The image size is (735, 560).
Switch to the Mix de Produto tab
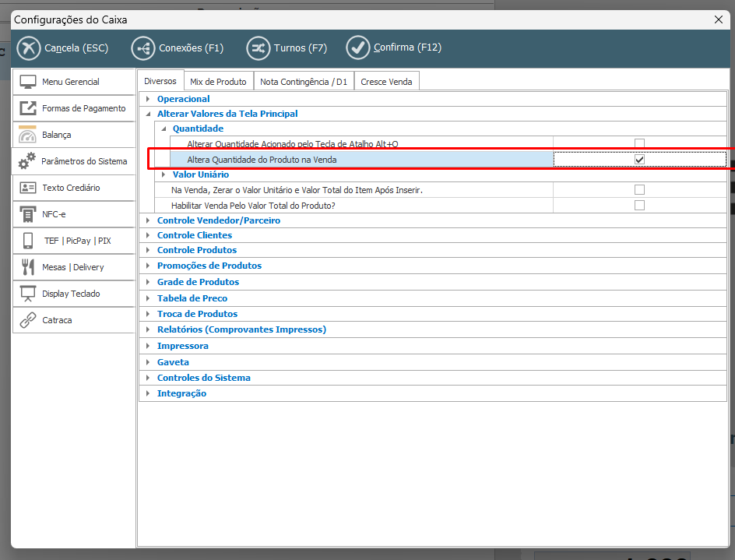(218, 82)
